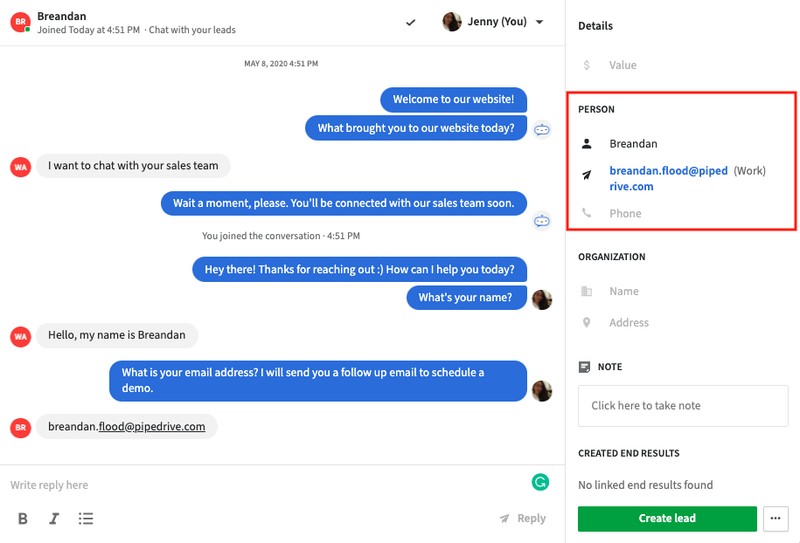Open the more options ellipsis button
The width and height of the screenshot is (800, 543).
click(x=776, y=519)
